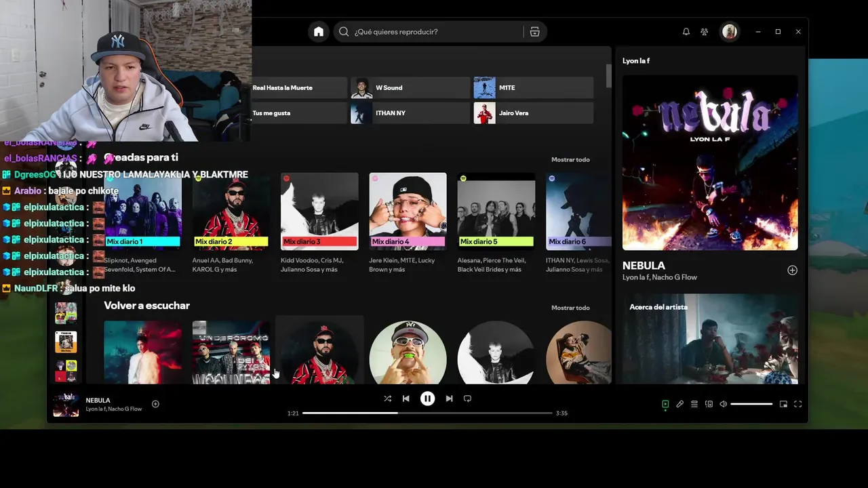The height and width of the screenshot is (488, 868).
Task: Open Mix diario 6 playlist cover
Action: click(x=578, y=211)
